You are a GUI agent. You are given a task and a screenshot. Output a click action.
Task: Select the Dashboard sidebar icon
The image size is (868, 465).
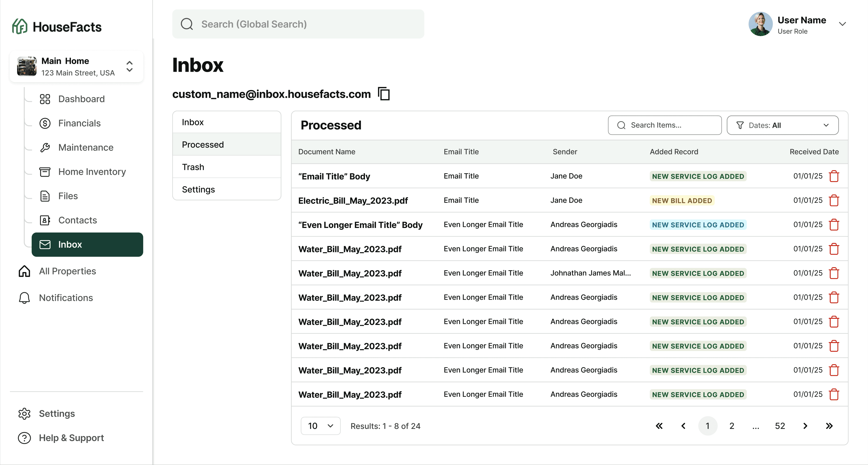(x=45, y=99)
